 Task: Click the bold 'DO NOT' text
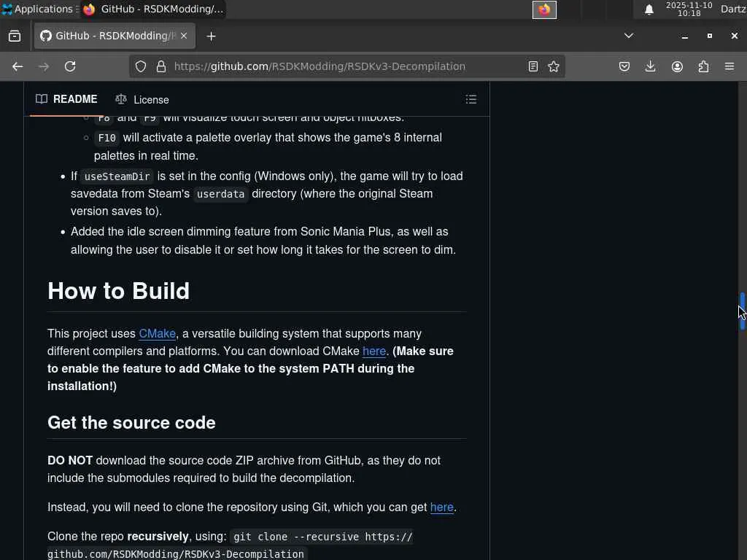[x=70, y=461]
